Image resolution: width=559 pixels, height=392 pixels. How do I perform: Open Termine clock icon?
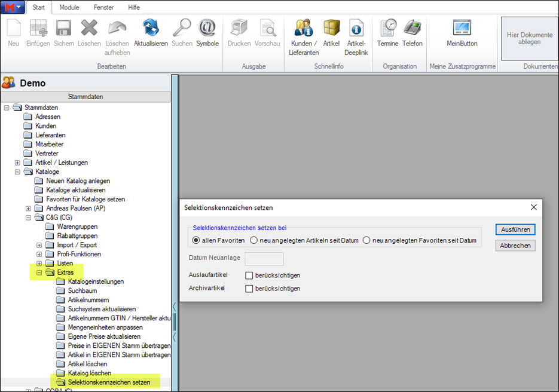388,29
